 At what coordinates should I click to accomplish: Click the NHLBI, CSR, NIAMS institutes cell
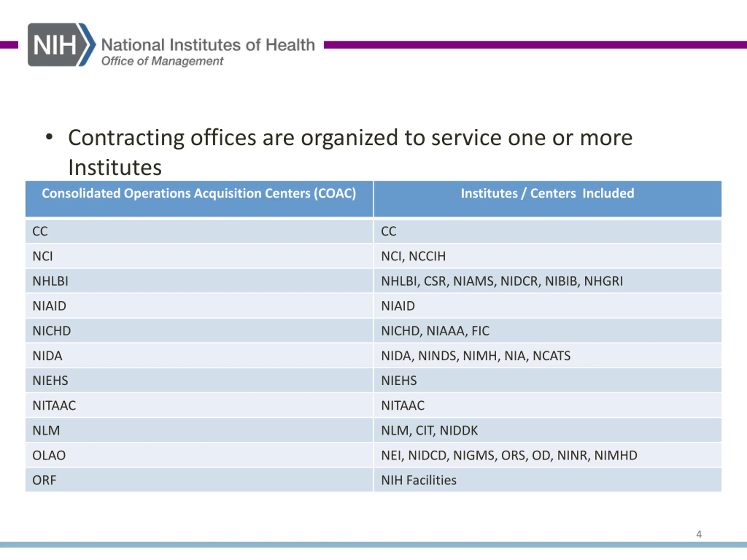point(502,281)
